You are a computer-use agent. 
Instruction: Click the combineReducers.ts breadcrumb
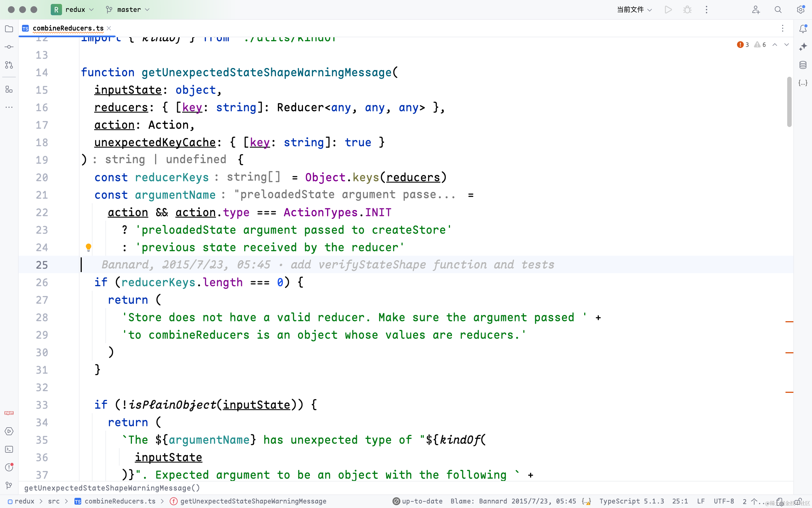coord(115,501)
